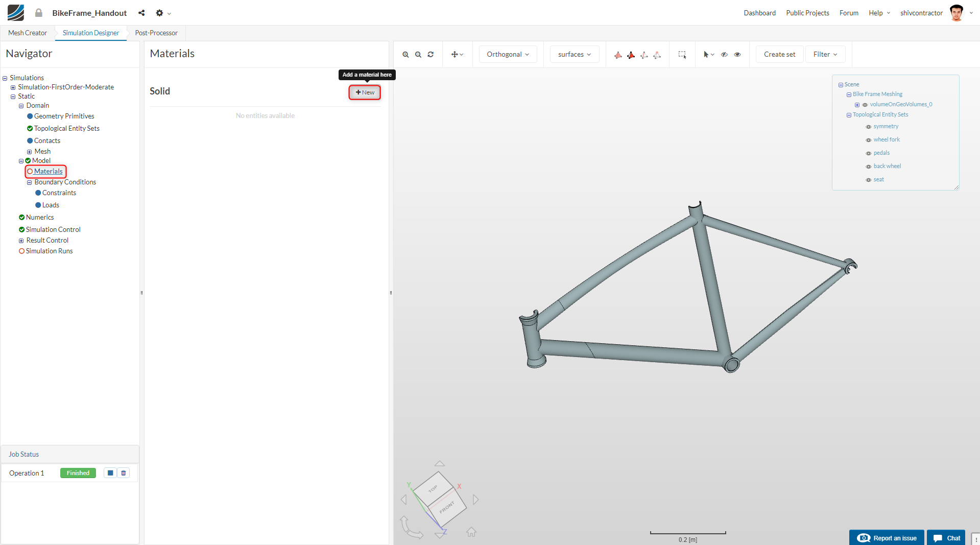Open the simulation settings gear menu
The height and width of the screenshot is (545, 980).
(x=160, y=13)
